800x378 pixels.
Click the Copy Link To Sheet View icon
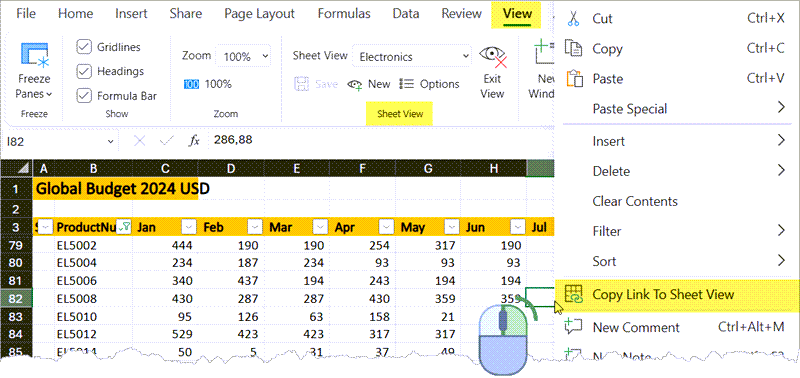tap(574, 294)
